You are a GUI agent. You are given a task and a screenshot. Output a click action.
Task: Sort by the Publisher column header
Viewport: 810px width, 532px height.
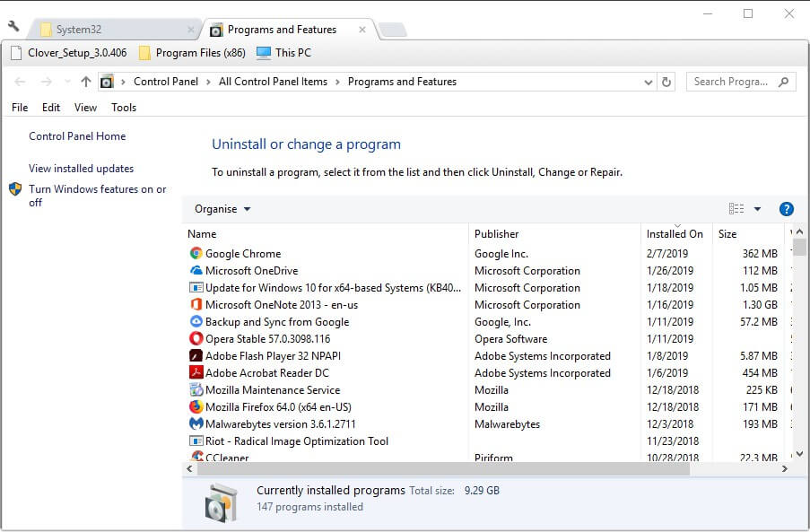(555, 233)
